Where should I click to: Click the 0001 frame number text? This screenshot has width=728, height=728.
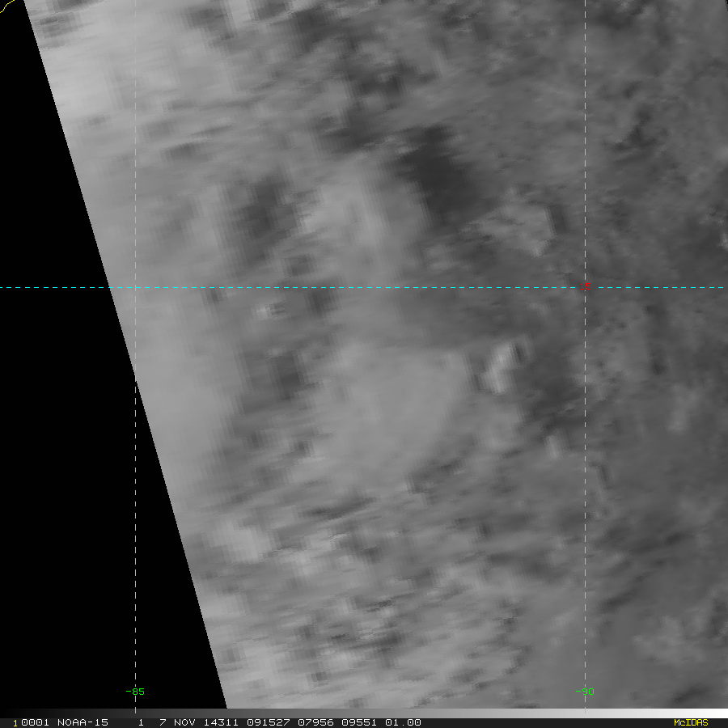tap(36, 722)
